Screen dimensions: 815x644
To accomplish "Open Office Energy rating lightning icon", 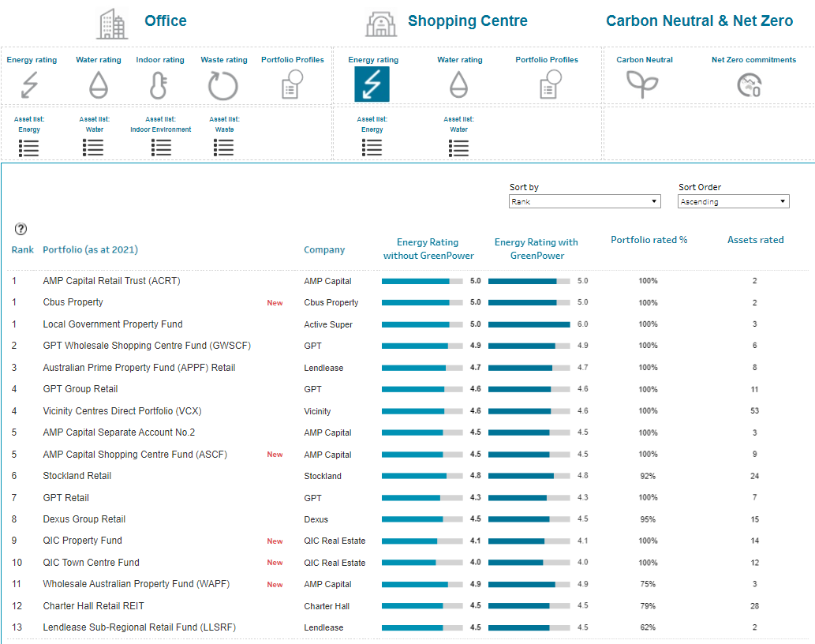I will [29, 84].
